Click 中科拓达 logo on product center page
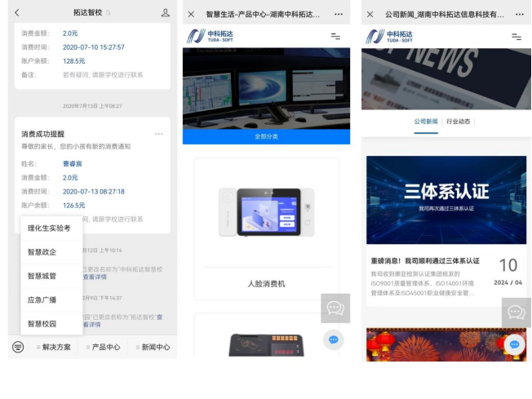 click(210, 36)
